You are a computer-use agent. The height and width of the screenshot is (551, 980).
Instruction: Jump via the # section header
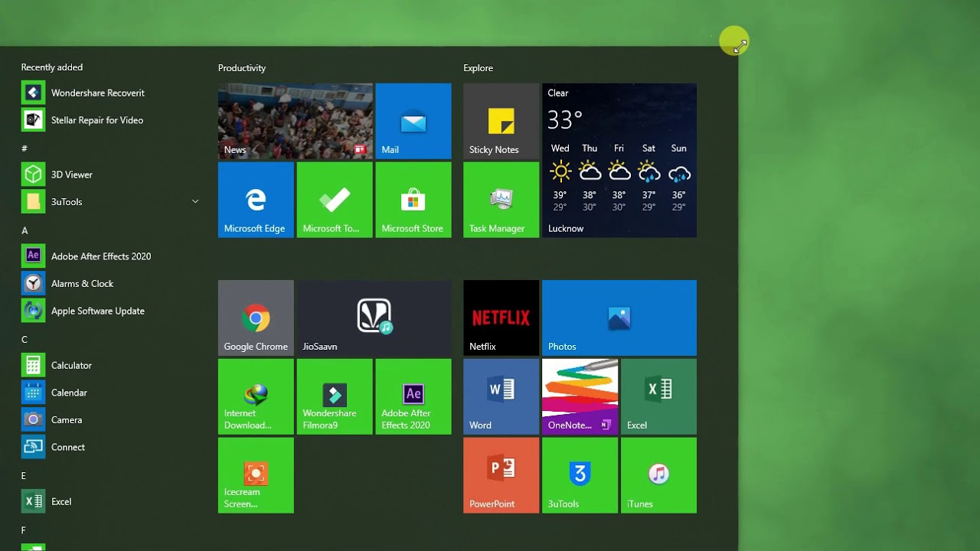[24, 148]
